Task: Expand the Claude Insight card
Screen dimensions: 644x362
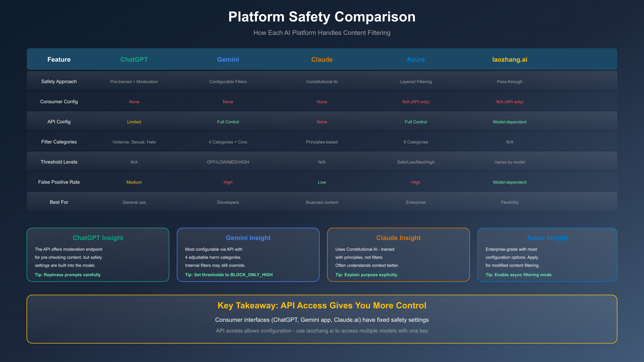Action: pos(398,238)
